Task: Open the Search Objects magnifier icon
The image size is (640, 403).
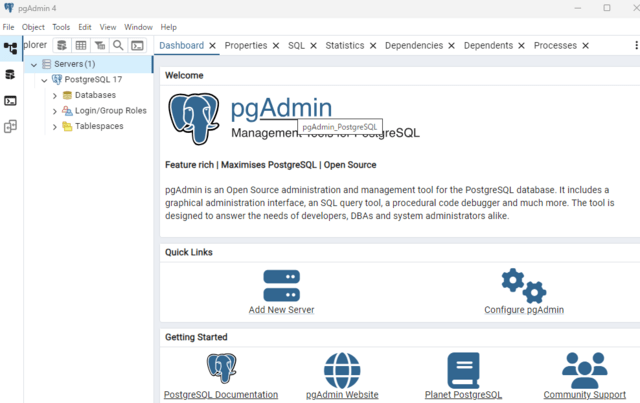Action: (118, 45)
